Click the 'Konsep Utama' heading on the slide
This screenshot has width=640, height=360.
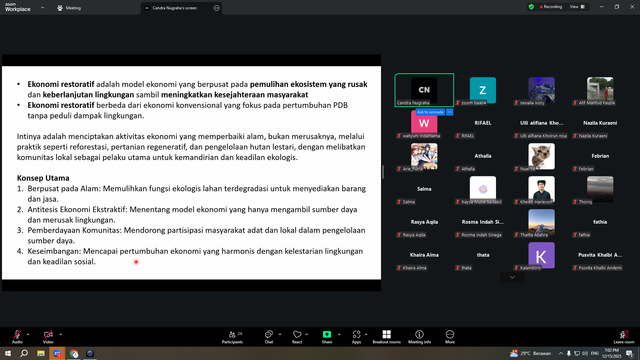43,178
